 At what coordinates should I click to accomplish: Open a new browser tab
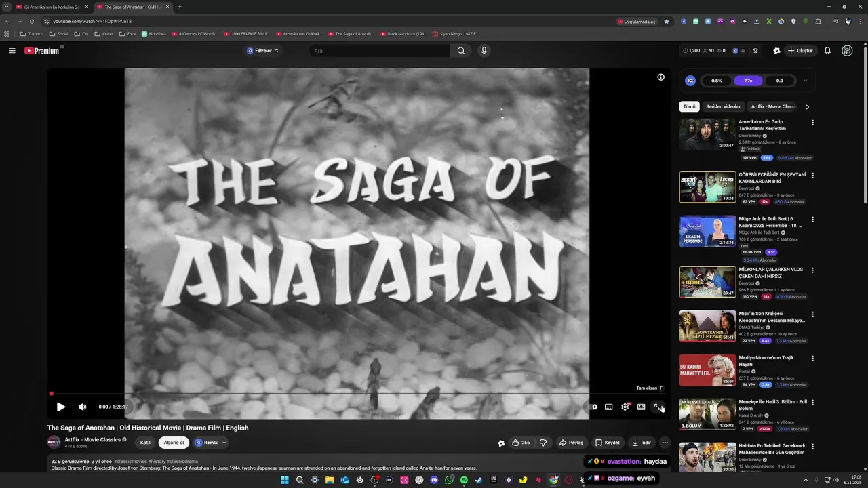(179, 7)
